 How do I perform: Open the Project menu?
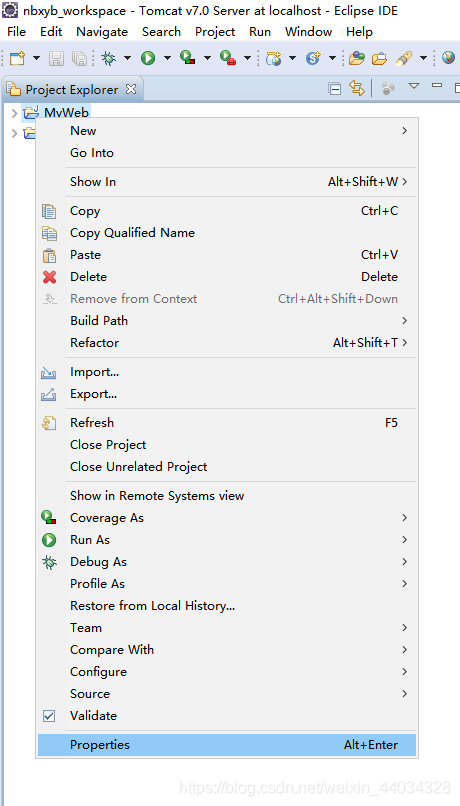[x=215, y=32]
